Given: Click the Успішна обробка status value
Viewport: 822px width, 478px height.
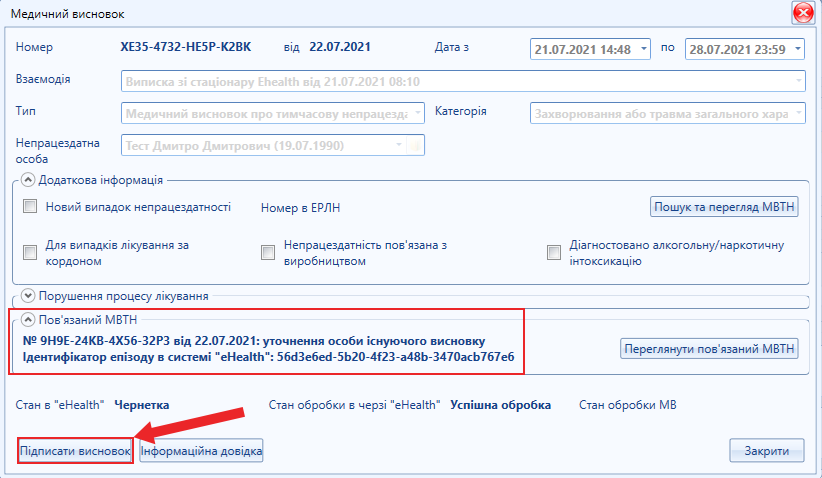Looking at the screenshot, I should tap(501, 405).
